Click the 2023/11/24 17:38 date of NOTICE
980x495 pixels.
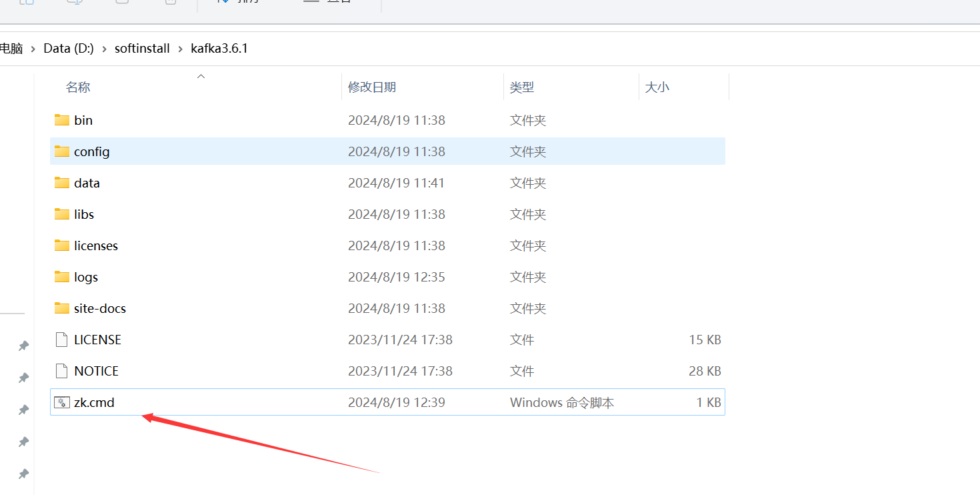click(400, 371)
